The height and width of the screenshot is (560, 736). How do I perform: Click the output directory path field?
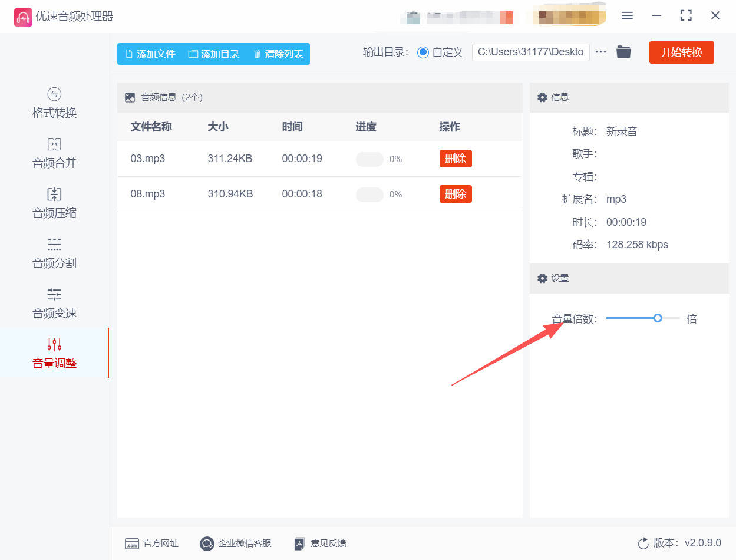pos(530,52)
